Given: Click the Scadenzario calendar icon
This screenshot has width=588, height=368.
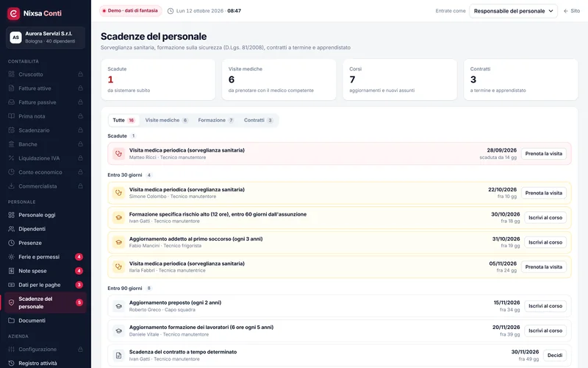Looking at the screenshot, I should click(x=11, y=130).
